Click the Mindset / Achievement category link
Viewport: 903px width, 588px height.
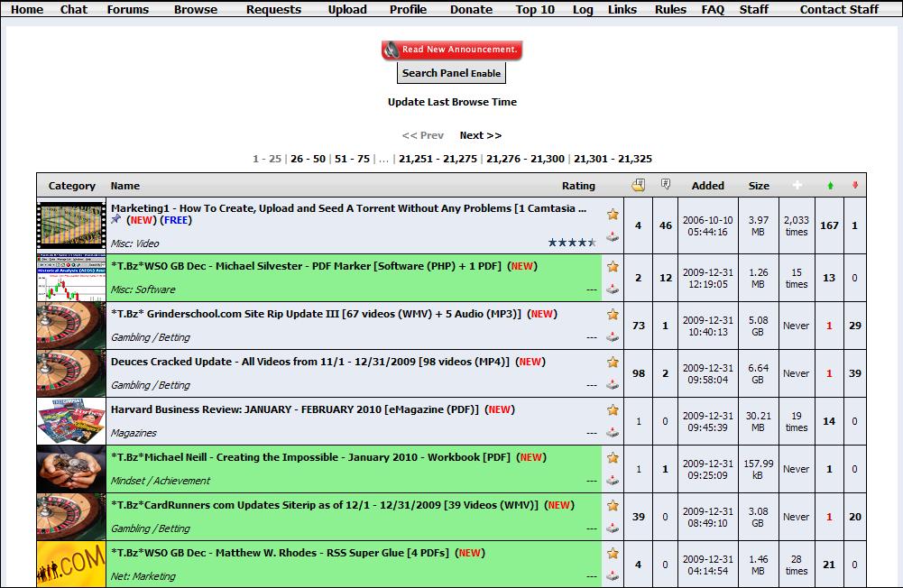coord(161,481)
